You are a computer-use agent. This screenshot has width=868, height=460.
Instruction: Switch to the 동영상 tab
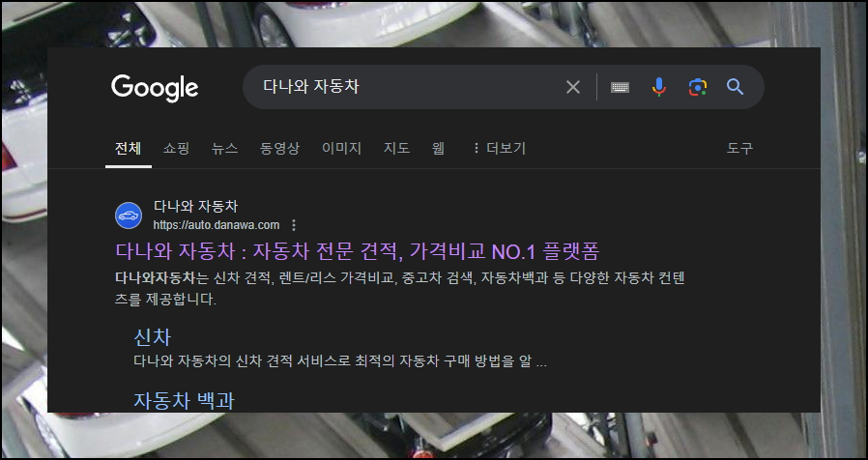[x=279, y=149]
